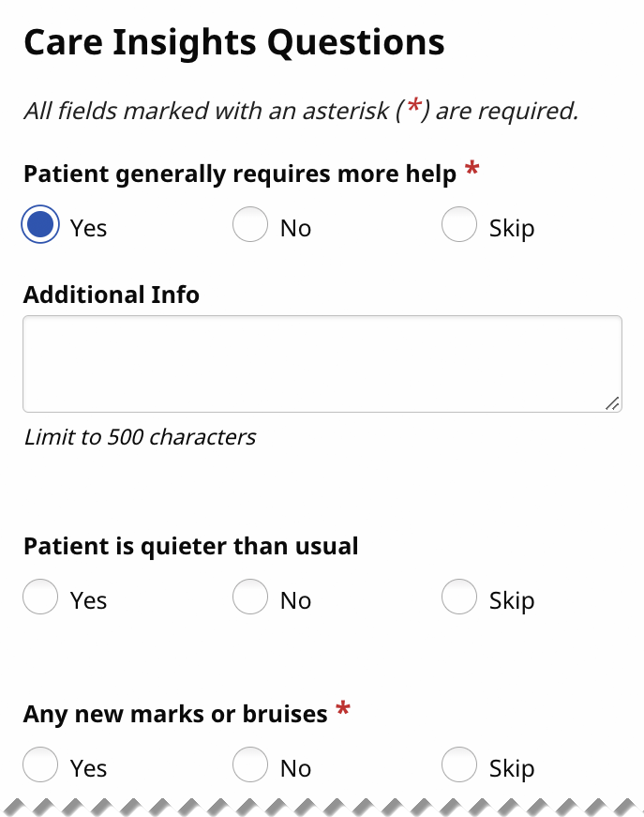Click the required fields asterisk note
644x817 pixels.
[x=300, y=111]
